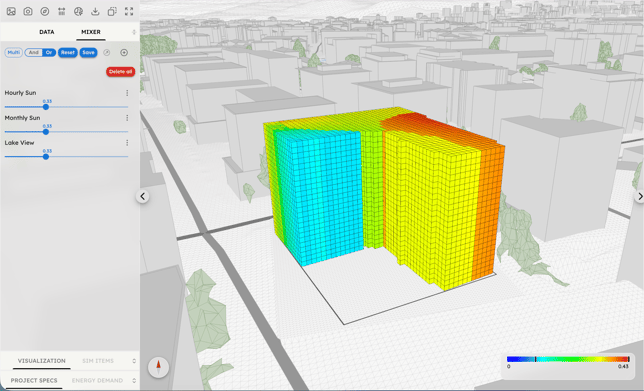The width and height of the screenshot is (644, 391).
Task: Open Hourly Sun options menu
Action: [127, 93]
